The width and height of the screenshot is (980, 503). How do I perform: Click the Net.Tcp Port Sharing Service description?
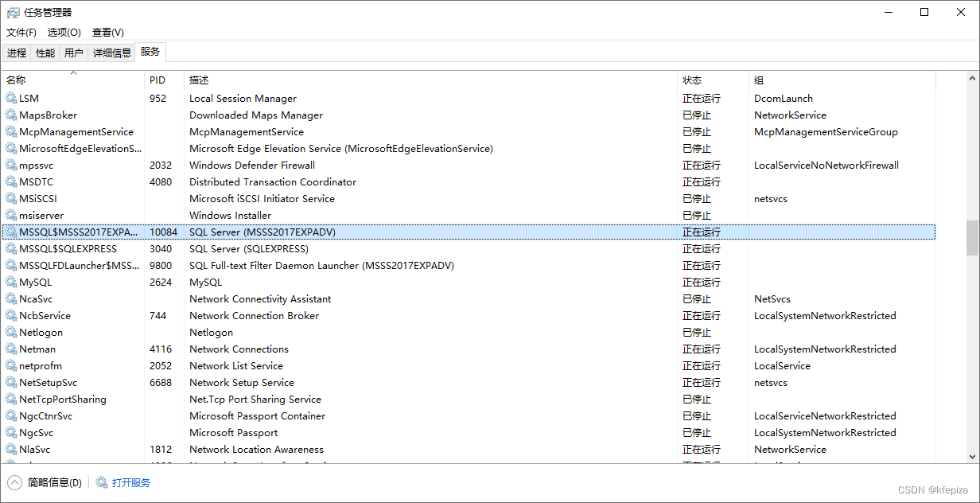[x=255, y=400]
